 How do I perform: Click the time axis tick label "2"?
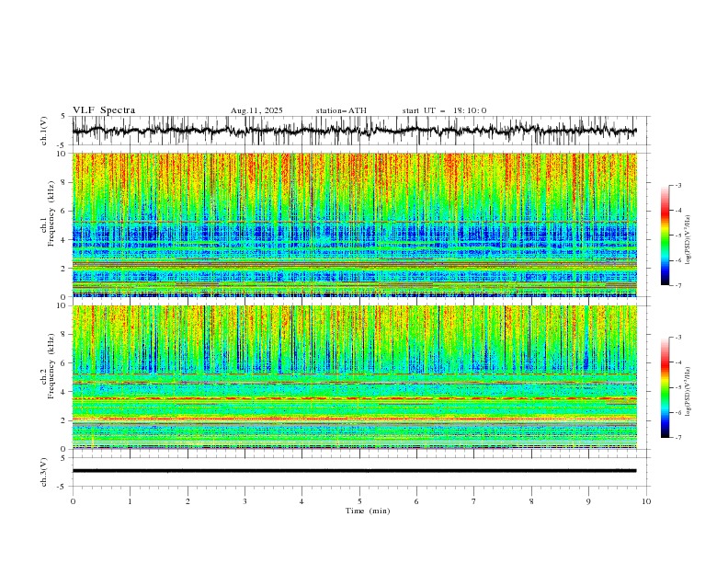click(x=188, y=501)
